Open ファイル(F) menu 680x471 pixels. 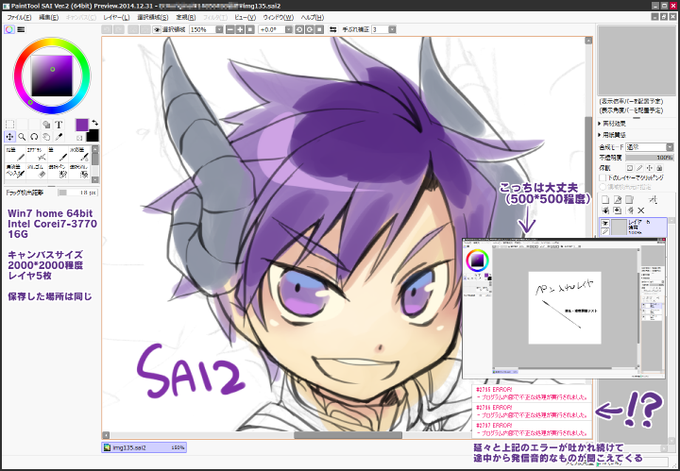(x=19, y=17)
